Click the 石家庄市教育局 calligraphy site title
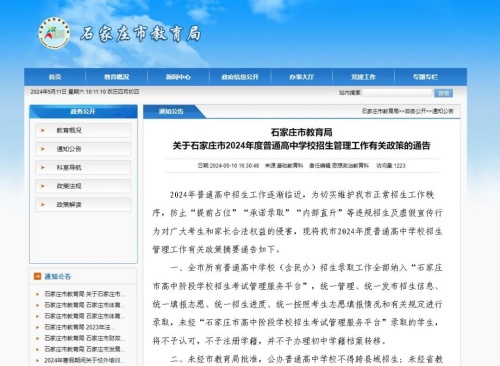The width and height of the screenshot is (500, 366). tap(140, 34)
